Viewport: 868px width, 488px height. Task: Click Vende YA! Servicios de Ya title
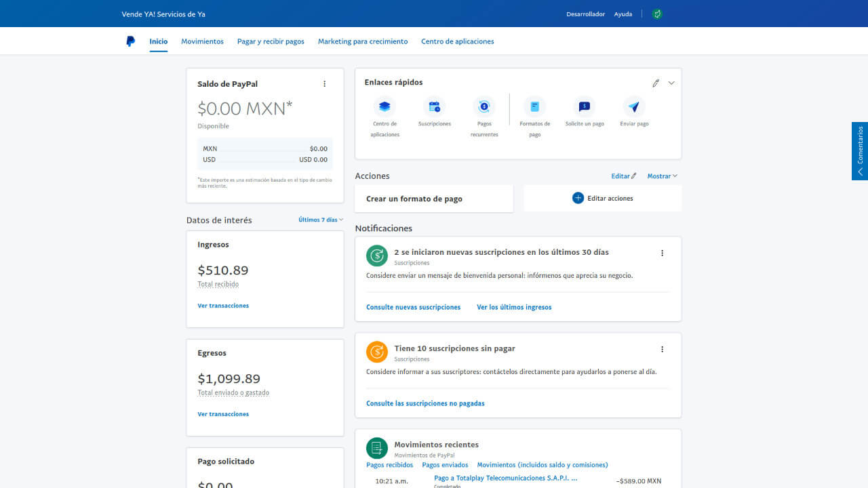(x=163, y=14)
